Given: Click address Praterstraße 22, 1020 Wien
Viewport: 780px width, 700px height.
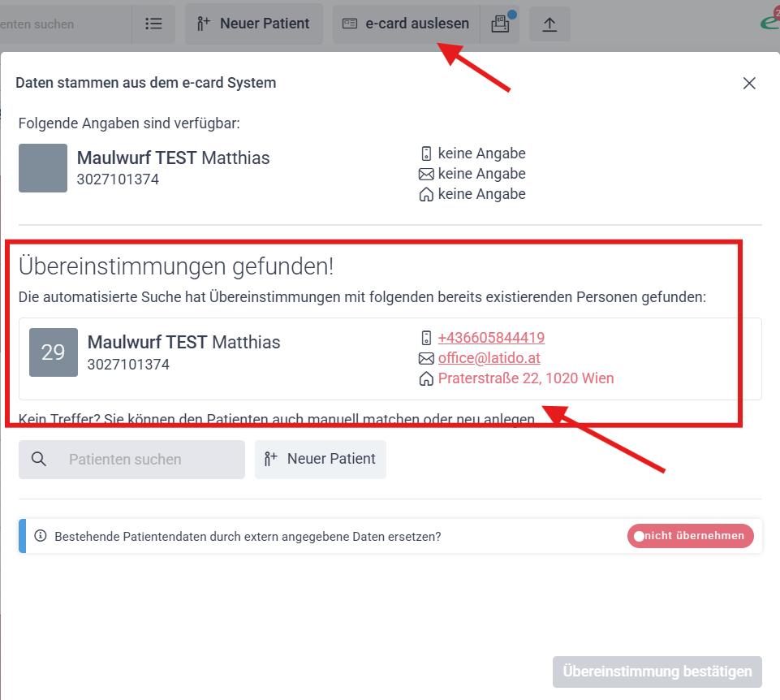Looking at the screenshot, I should (526, 378).
